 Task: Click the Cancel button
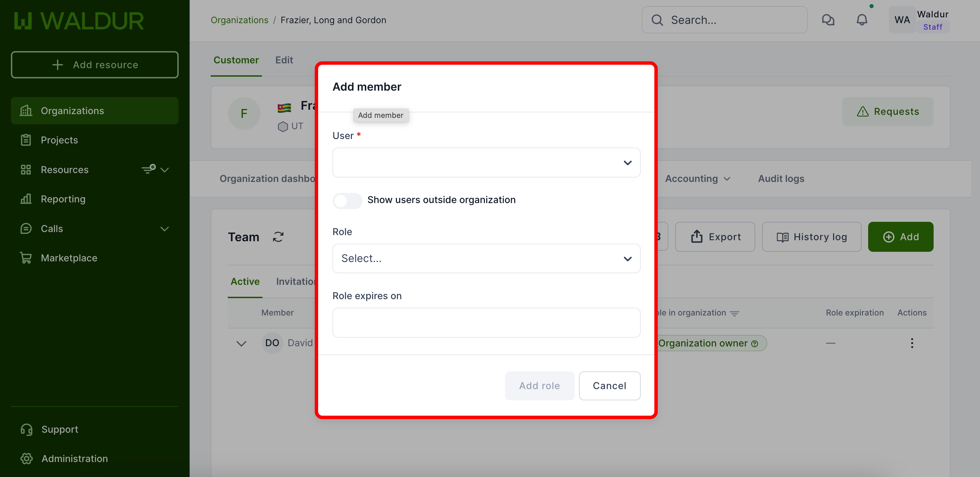click(609, 385)
